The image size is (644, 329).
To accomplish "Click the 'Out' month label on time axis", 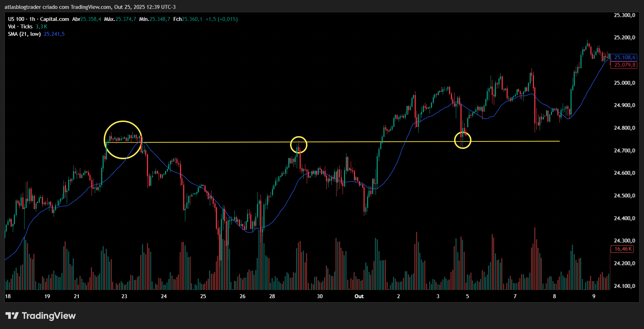I will [359, 296].
